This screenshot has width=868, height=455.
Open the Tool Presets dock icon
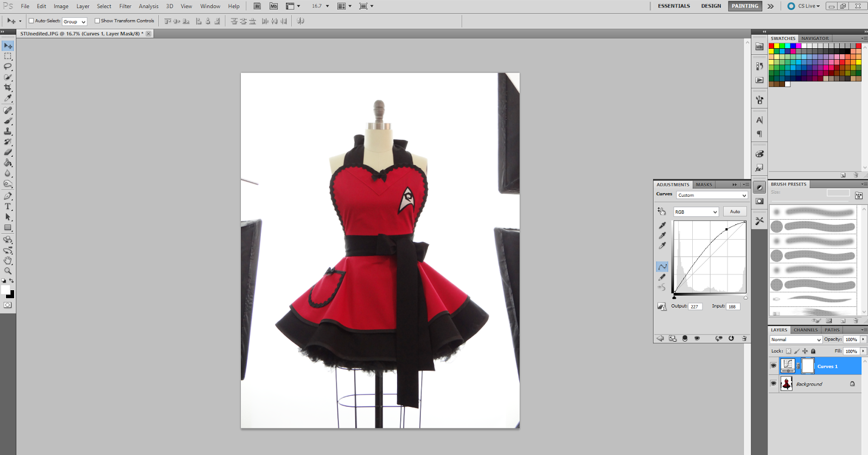tap(759, 221)
